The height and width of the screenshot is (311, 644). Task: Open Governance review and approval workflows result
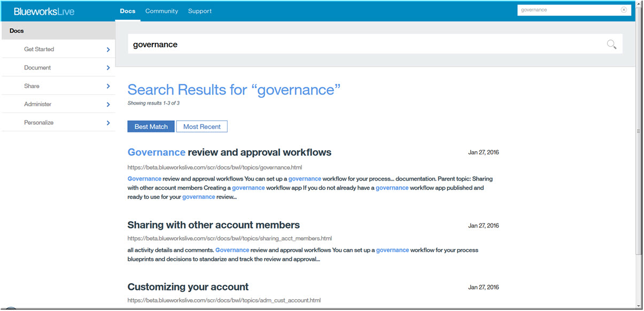coord(229,152)
